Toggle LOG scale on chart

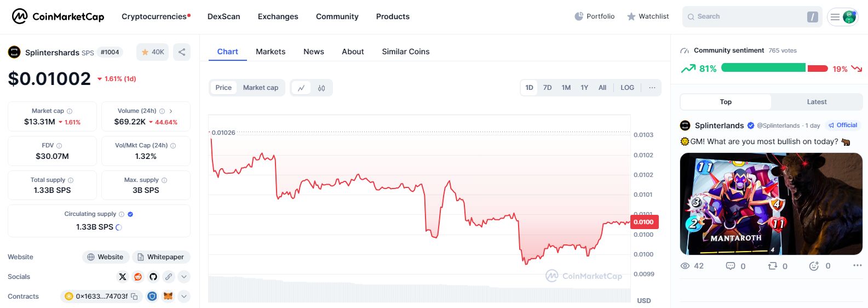[x=627, y=88]
